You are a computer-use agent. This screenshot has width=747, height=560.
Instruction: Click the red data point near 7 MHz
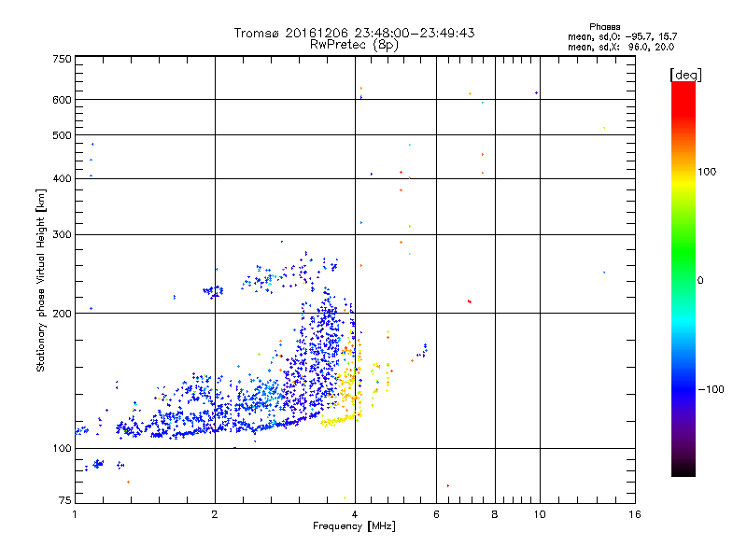tap(470, 301)
